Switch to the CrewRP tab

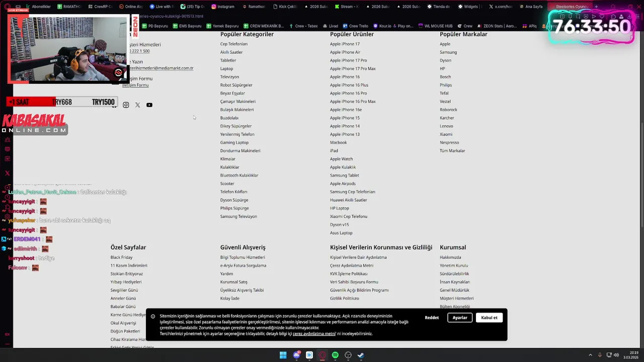coord(100,7)
